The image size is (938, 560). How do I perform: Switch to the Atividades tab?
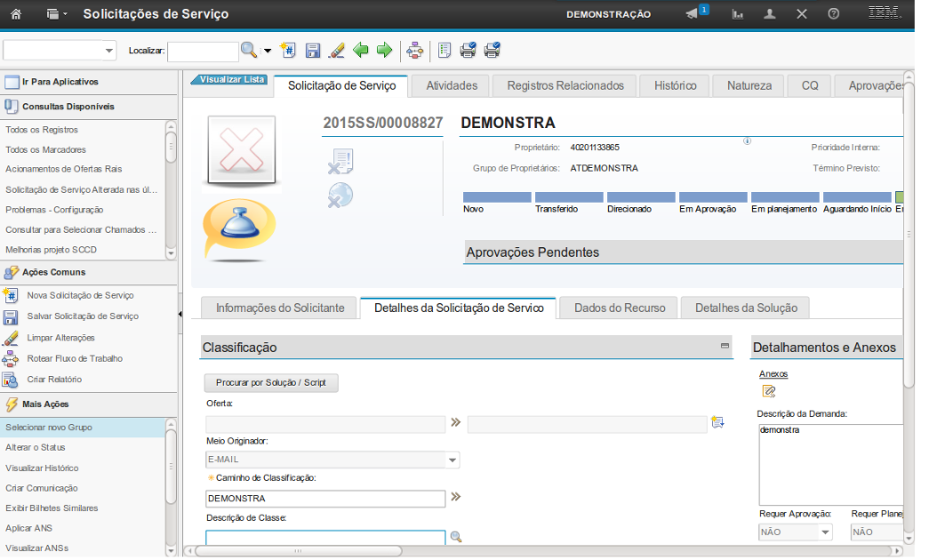tap(452, 85)
